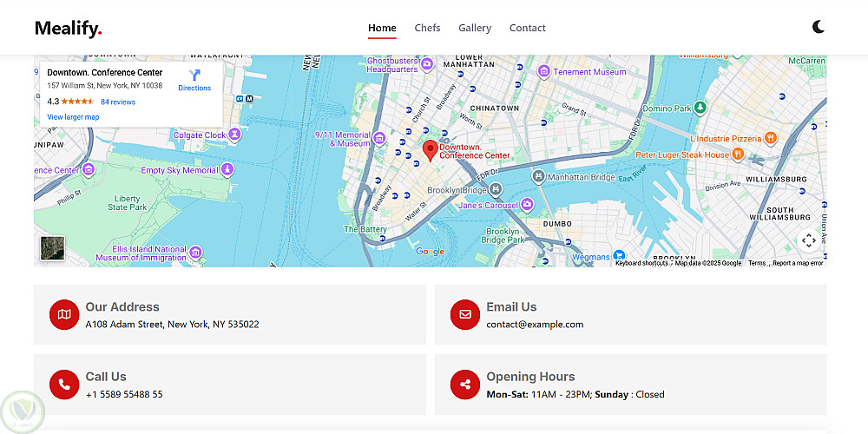
Task: Click the View larger map link
Action: click(73, 117)
